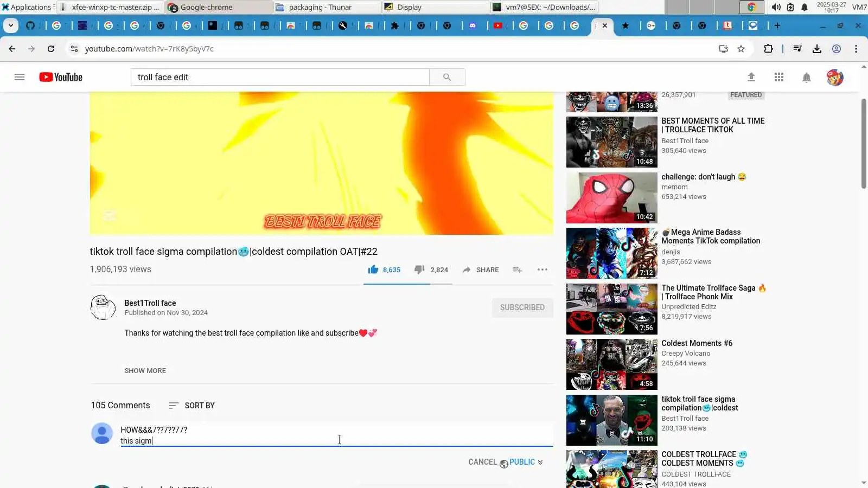Open the Unpredicted Editz channel name
The width and height of the screenshot is (868, 488).
pyautogui.click(x=689, y=307)
